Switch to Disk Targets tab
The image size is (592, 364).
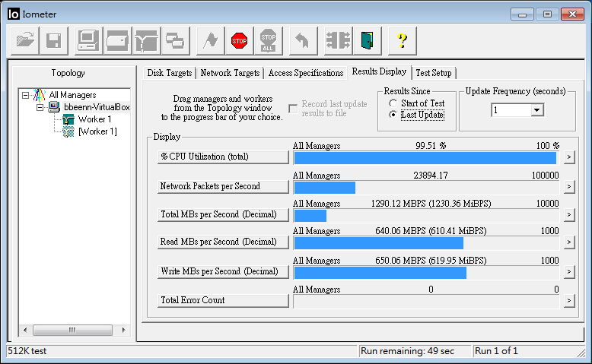coord(170,73)
